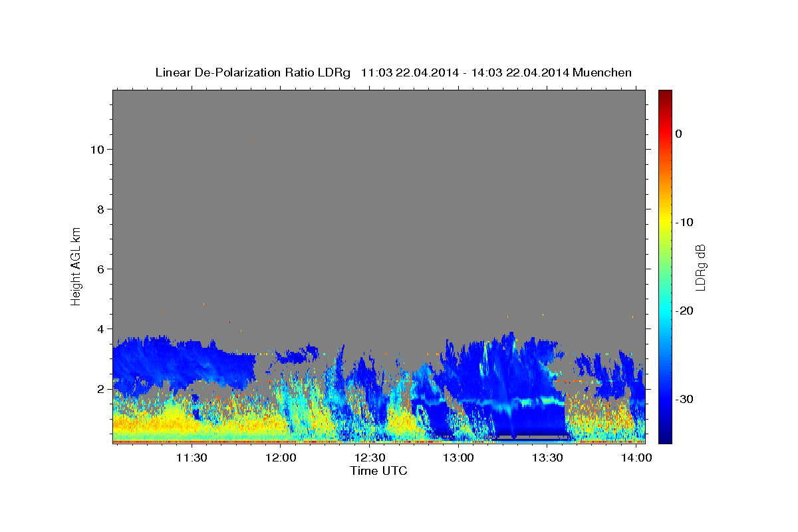The image size is (798, 532).
Task: Click the height tick label 4
Action: coord(100,329)
